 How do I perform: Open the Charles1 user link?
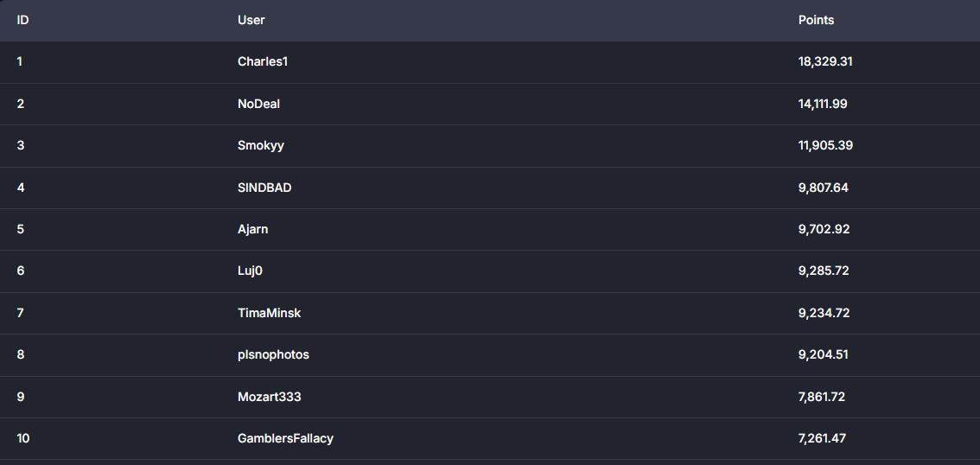263,62
